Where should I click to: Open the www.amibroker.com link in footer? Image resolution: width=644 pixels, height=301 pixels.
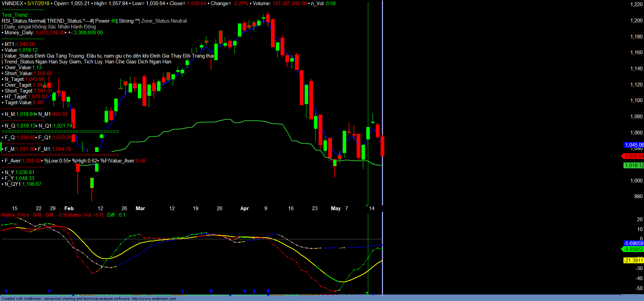154,299
